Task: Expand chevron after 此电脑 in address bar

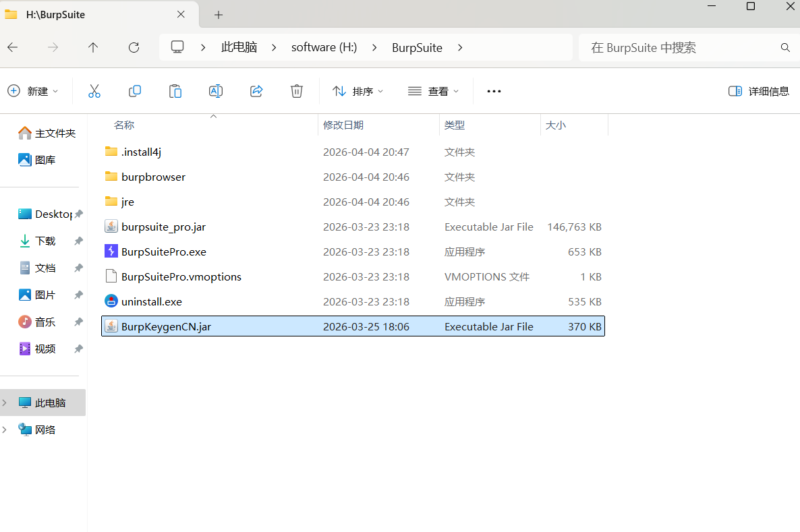Action: point(274,47)
